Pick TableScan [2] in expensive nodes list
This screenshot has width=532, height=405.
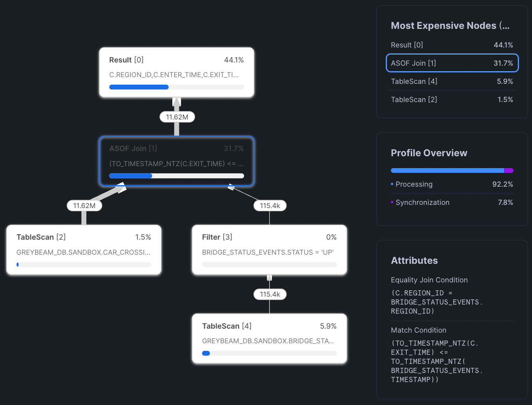point(452,100)
